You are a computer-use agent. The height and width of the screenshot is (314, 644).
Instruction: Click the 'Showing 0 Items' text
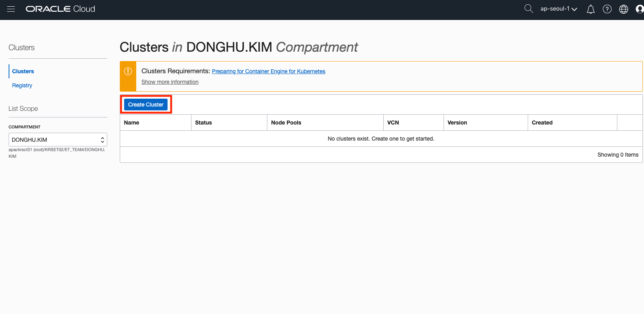tap(618, 155)
